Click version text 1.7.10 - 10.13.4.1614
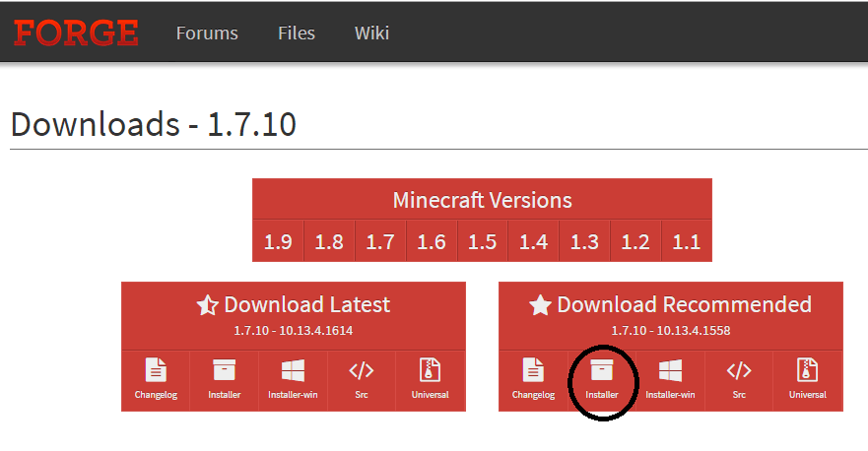This screenshot has width=868, height=451. 294,330
